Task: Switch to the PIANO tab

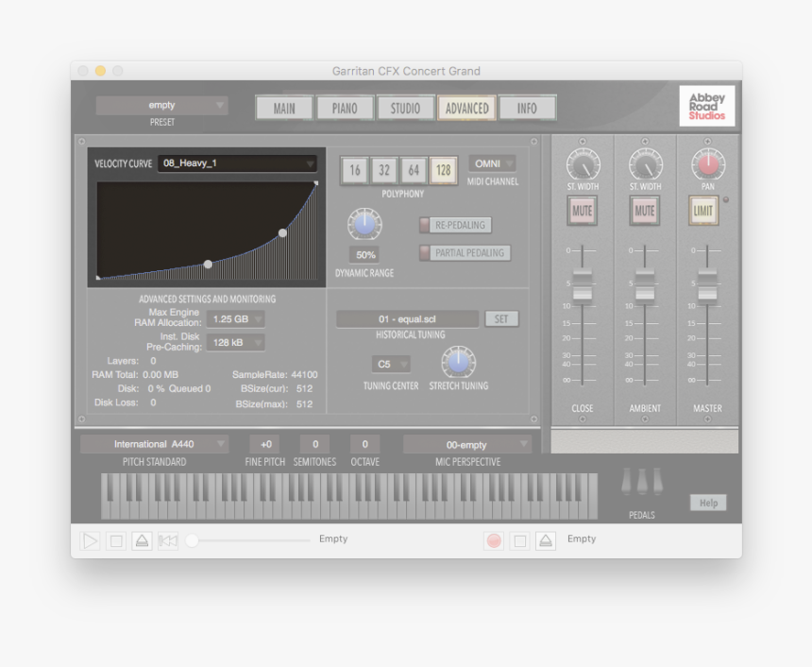Action: 345,108
